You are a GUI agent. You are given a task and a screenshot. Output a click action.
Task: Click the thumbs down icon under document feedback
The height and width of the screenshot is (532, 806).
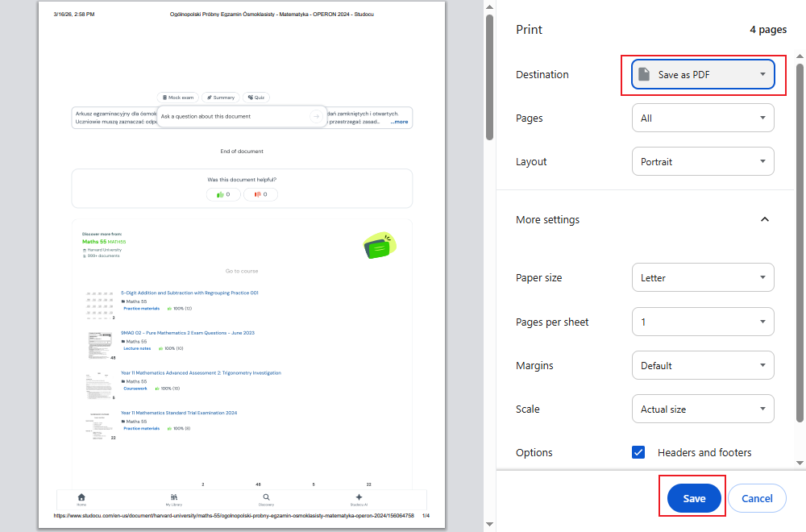pyautogui.click(x=260, y=193)
